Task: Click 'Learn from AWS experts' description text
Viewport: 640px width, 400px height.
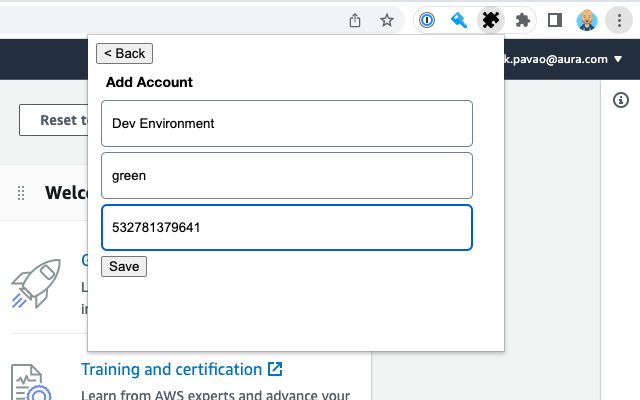Action: coord(216,395)
